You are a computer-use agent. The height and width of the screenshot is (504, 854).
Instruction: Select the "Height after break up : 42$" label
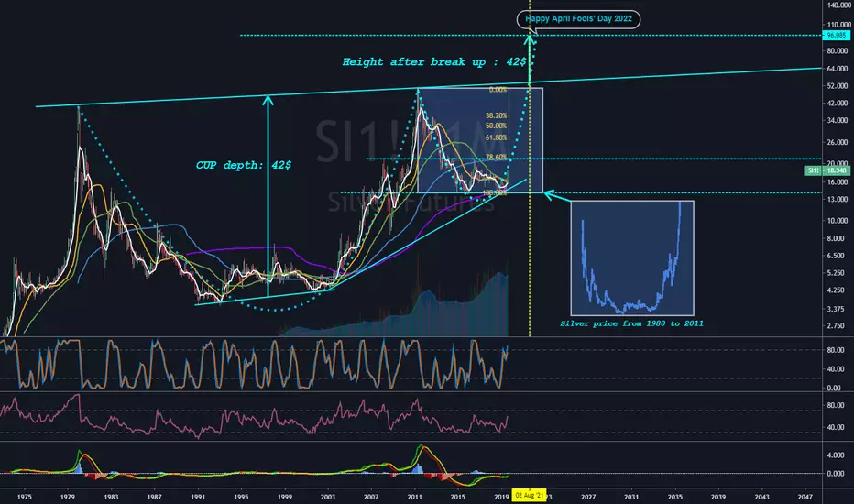pyautogui.click(x=434, y=62)
